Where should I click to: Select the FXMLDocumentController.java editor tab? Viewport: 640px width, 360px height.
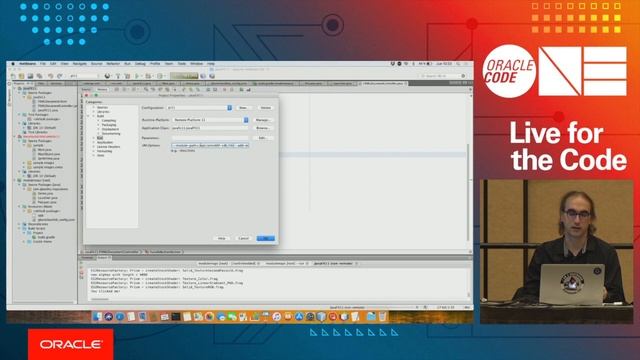pos(383,83)
